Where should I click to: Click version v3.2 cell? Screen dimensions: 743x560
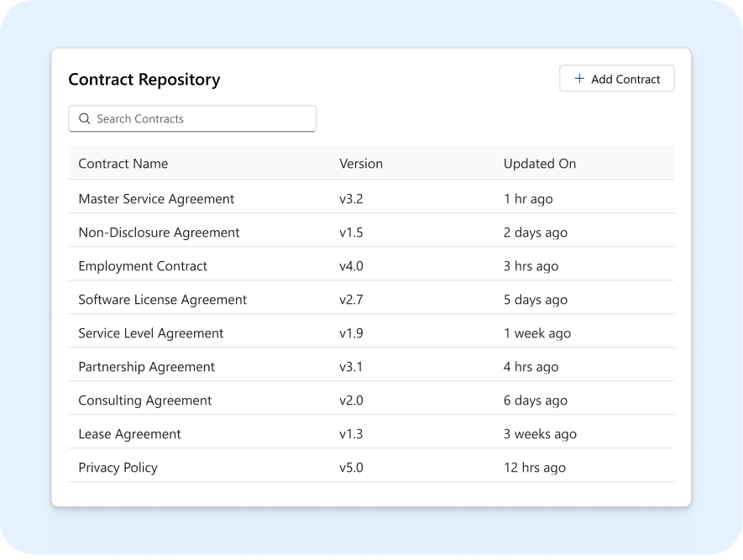point(351,199)
